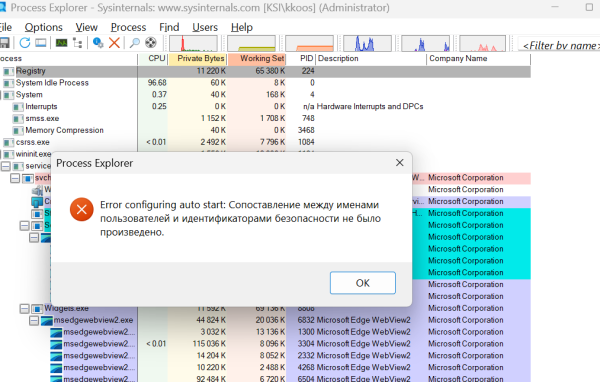Click the 65 380 K working set value
Image resolution: width=600 pixels, height=382 pixels.
(270, 71)
